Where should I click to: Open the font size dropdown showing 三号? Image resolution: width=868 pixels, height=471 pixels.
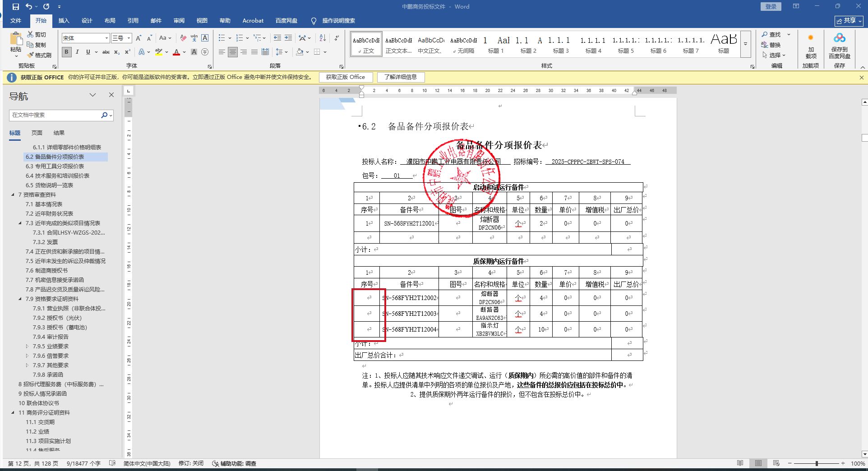129,38
